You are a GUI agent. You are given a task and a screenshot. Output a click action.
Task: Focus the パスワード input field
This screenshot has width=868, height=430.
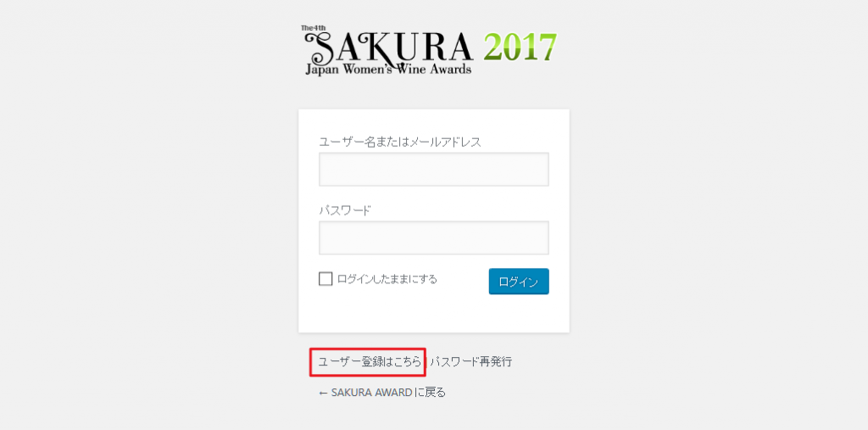433,237
